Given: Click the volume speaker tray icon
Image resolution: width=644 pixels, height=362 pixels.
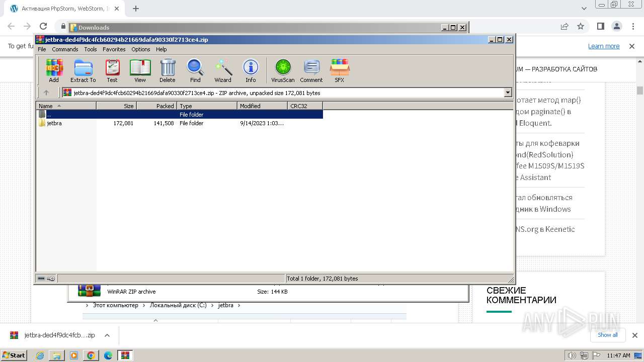Looking at the screenshot, I should coord(572,355).
